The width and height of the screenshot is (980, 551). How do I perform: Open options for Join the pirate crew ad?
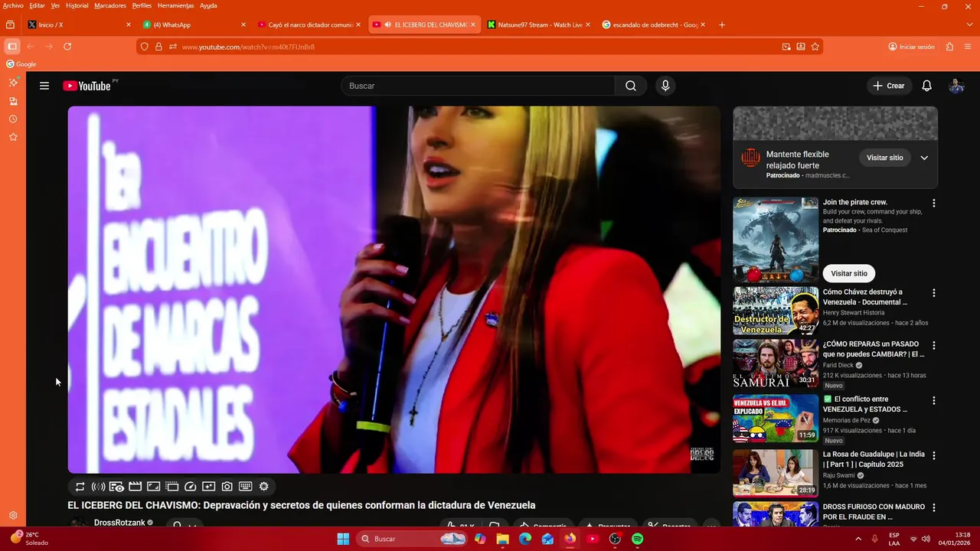point(933,204)
